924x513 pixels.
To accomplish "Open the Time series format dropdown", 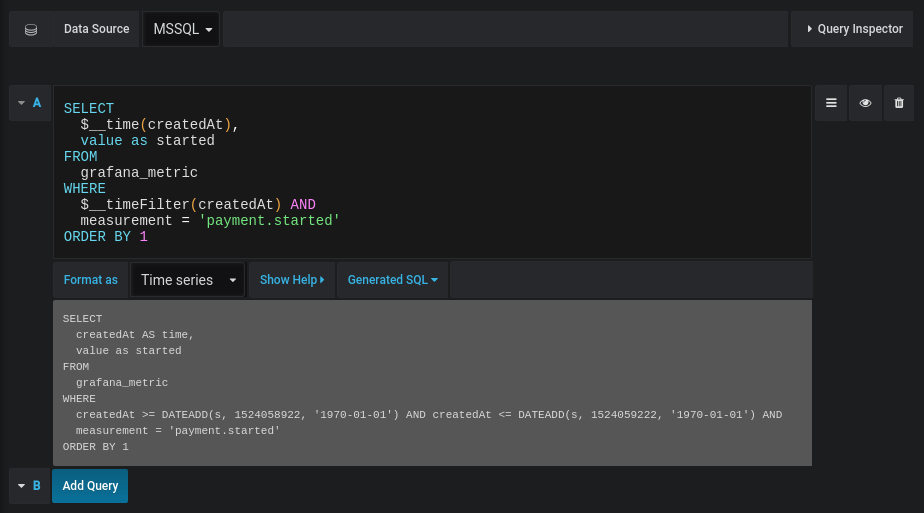I will (188, 280).
